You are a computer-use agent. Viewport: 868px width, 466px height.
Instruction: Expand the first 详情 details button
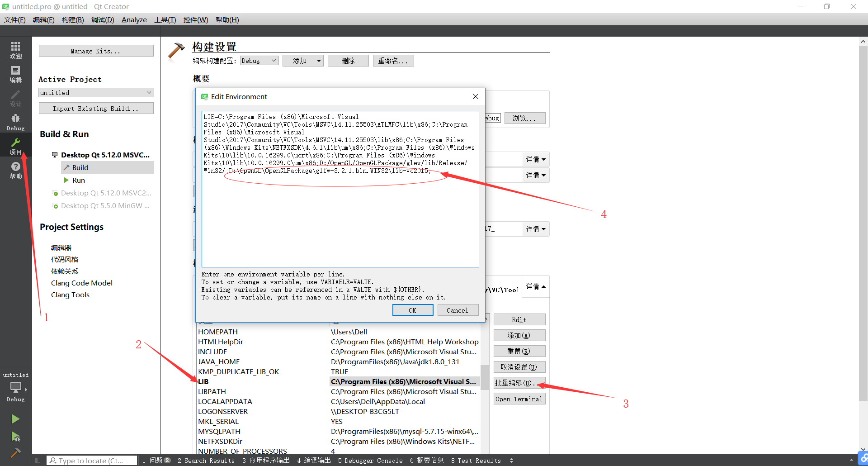[x=536, y=159]
